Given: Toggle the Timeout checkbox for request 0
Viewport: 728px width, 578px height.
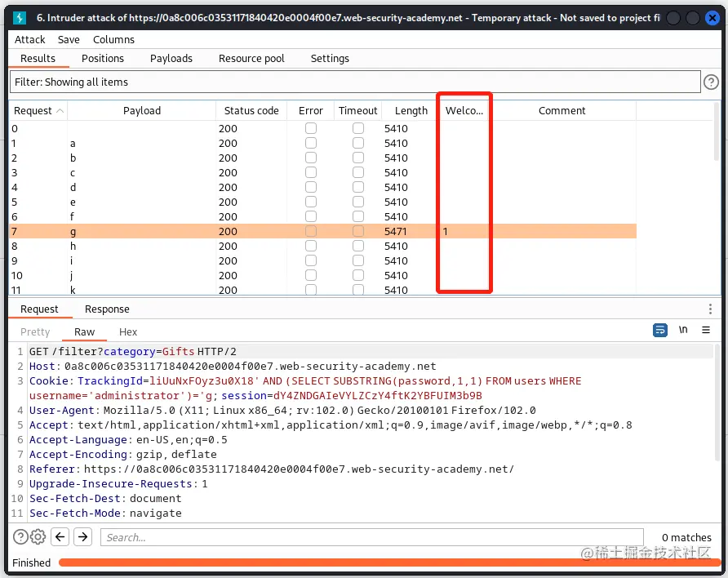Looking at the screenshot, I should tap(358, 128).
